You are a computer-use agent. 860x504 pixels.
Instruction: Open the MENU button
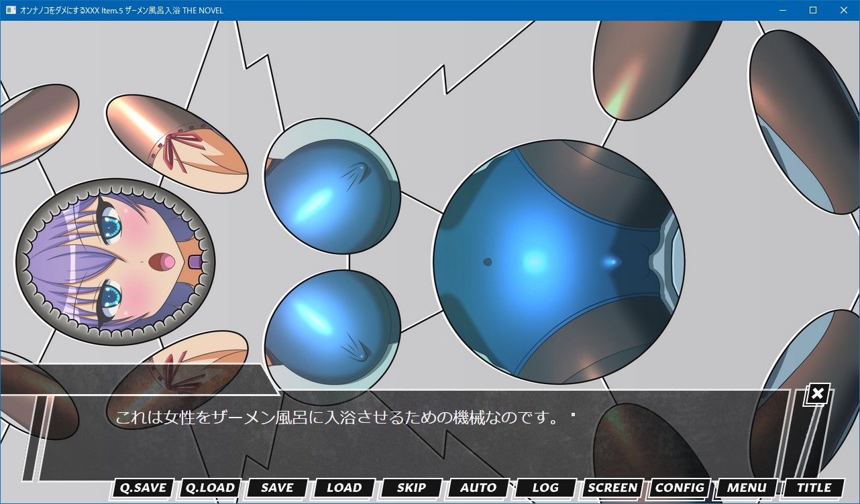coord(747,488)
